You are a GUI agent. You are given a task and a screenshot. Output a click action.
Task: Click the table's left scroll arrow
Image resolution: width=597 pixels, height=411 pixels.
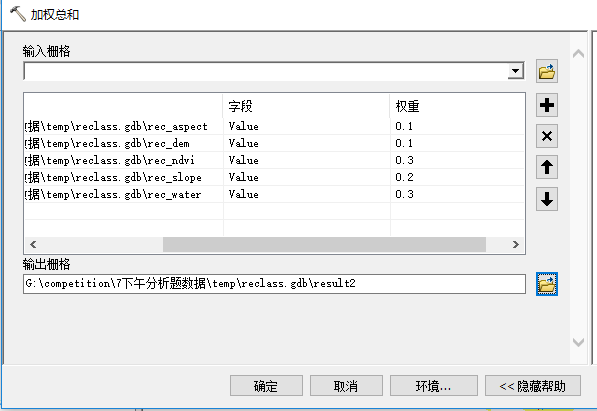33,244
